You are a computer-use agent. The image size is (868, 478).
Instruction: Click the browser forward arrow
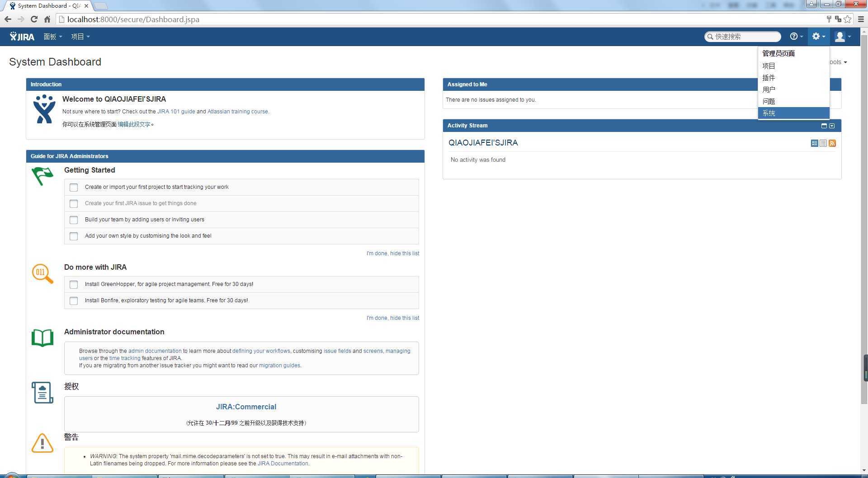click(x=21, y=19)
